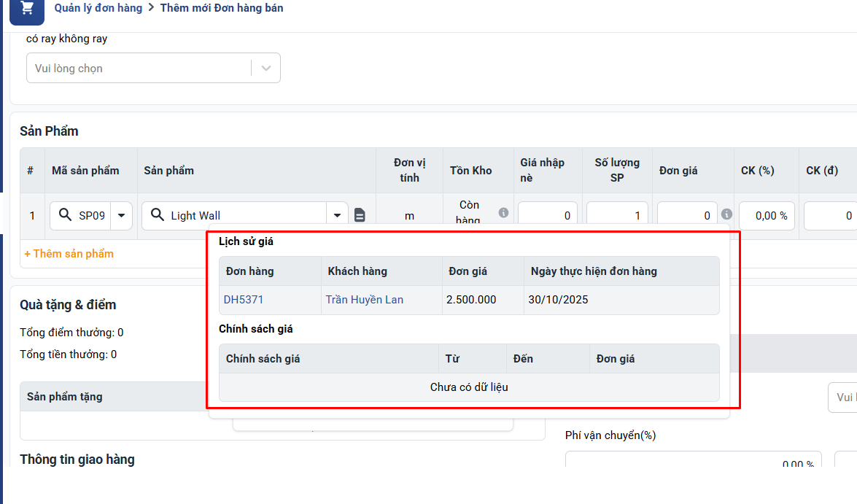Click the info icon beside Đơn giá input
The height and width of the screenshot is (504, 857).
[x=726, y=214]
